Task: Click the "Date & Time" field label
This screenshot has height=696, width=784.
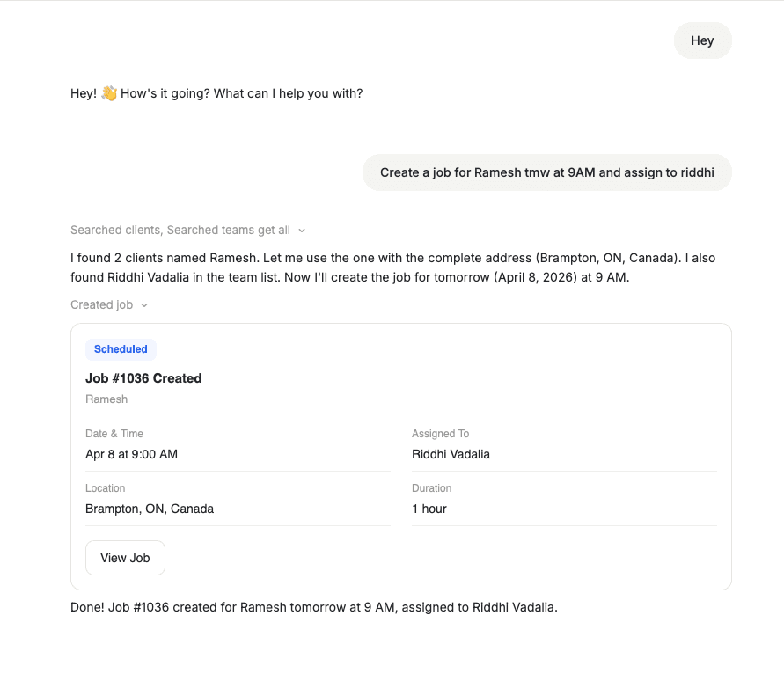Action: (x=114, y=434)
